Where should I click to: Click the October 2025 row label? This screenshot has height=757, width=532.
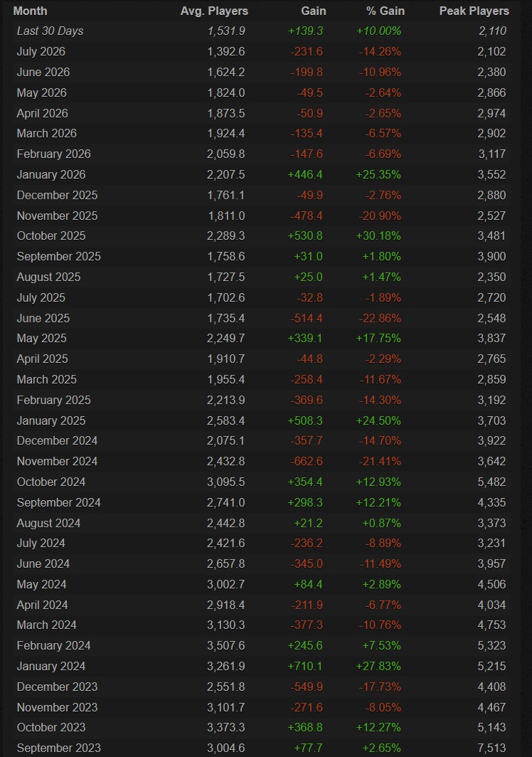point(51,235)
